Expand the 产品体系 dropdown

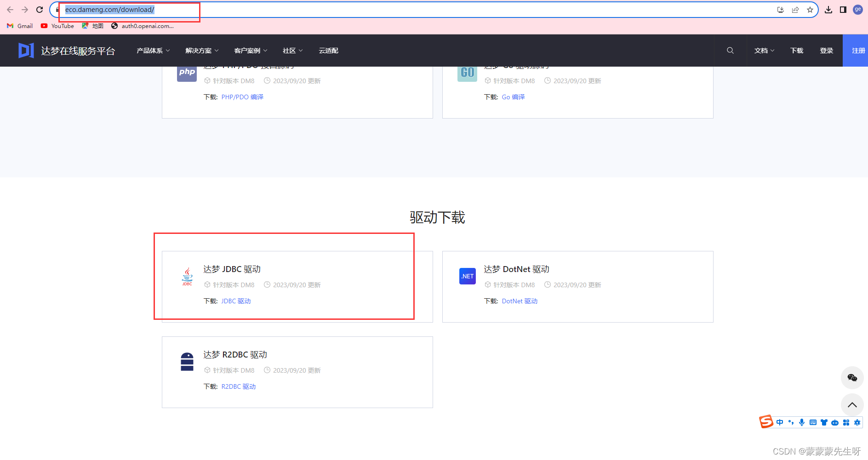(153, 51)
